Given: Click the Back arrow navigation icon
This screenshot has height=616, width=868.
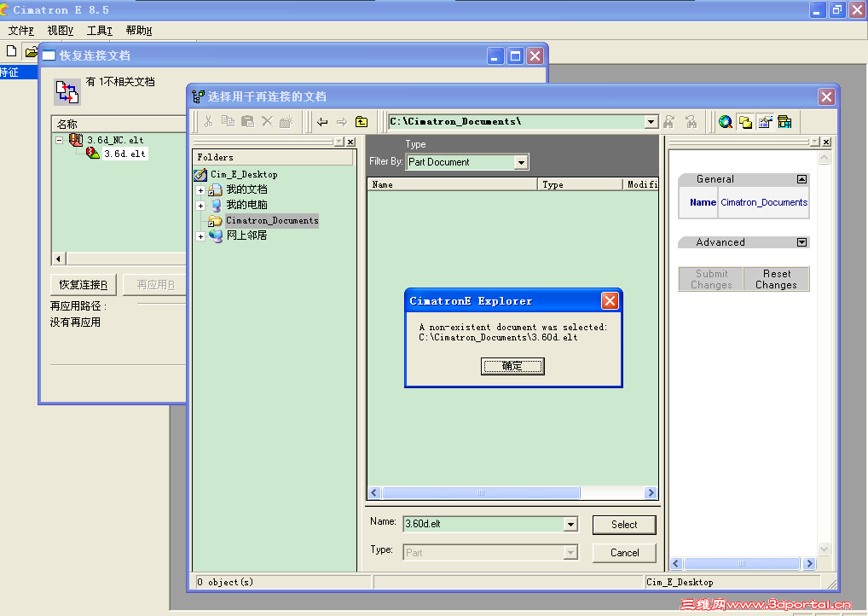Looking at the screenshot, I should click(x=321, y=122).
